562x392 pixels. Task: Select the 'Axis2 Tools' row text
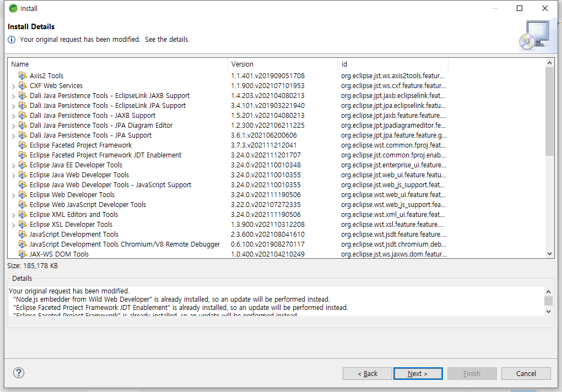click(47, 76)
